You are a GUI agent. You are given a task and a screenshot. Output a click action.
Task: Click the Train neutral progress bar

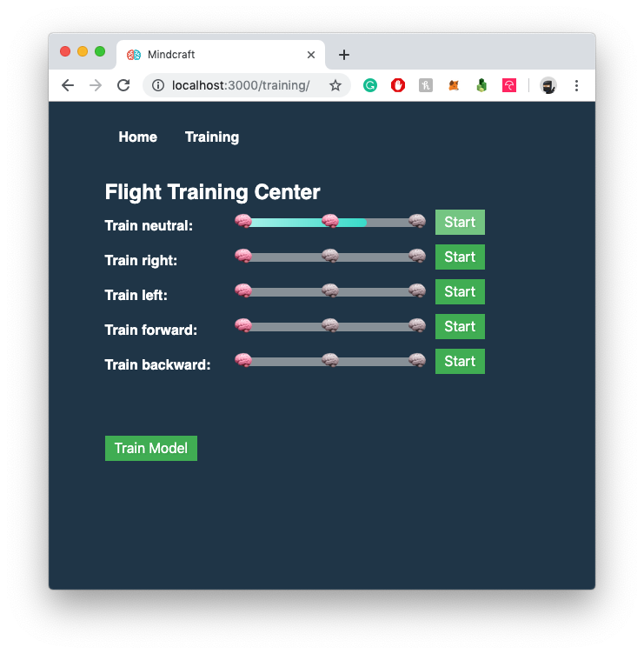tap(330, 222)
